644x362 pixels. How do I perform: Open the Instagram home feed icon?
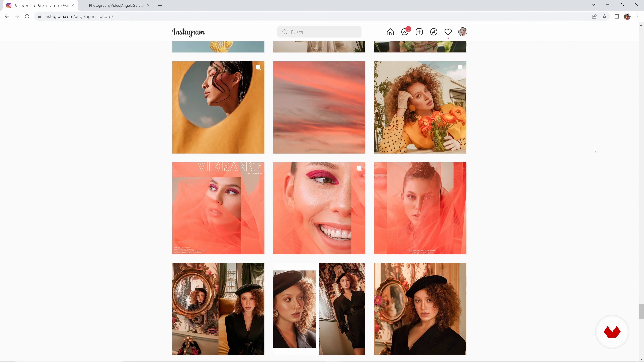coord(390,32)
